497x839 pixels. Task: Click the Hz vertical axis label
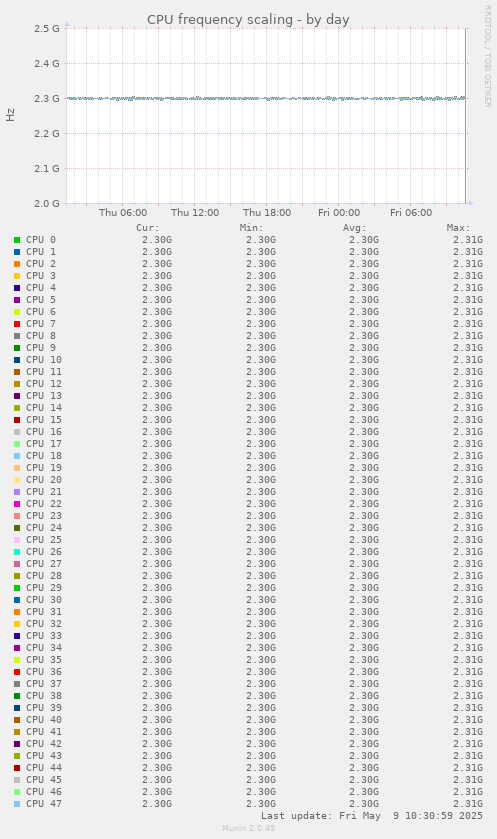click(11, 115)
